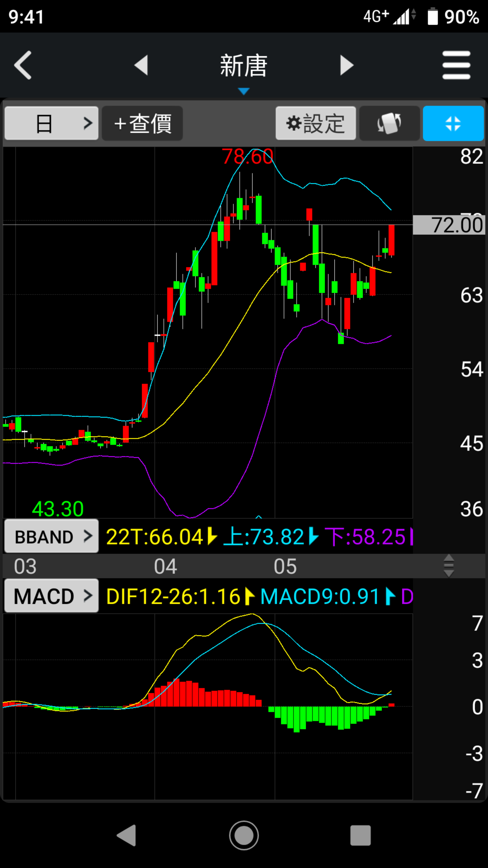The width and height of the screenshot is (488, 868).
Task: Go to previous stock with left triangle
Action: coord(141,65)
